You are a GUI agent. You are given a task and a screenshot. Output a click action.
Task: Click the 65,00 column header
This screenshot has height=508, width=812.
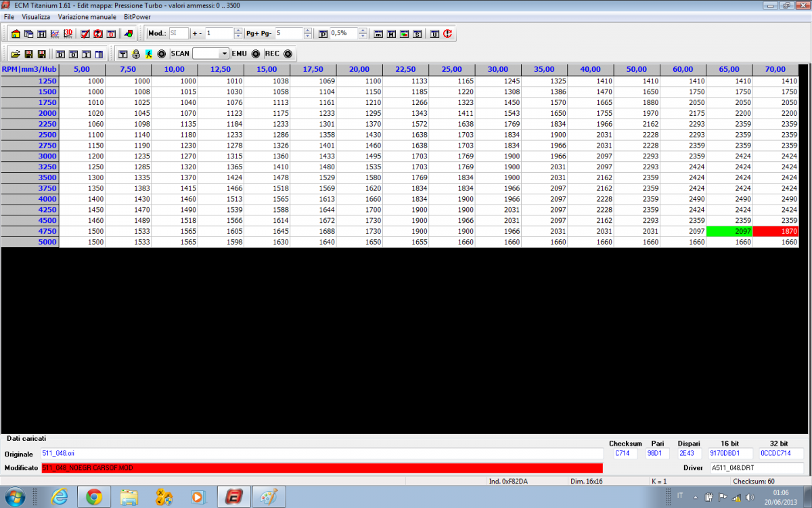(x=729, y=69)
